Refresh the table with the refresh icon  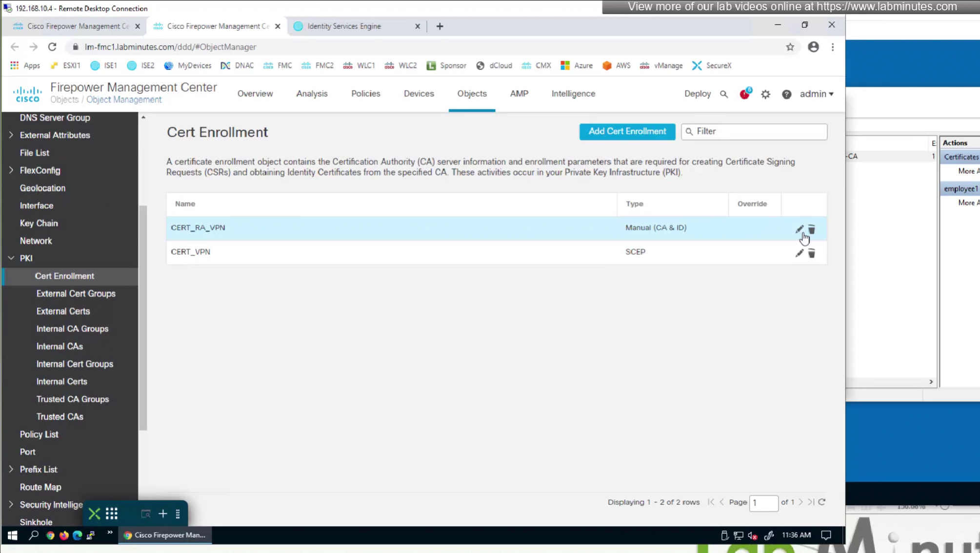point(822,502)
